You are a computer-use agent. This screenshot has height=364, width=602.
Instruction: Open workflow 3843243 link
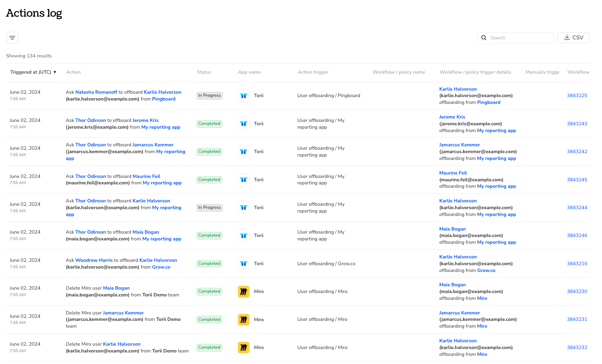click(577, 124)
